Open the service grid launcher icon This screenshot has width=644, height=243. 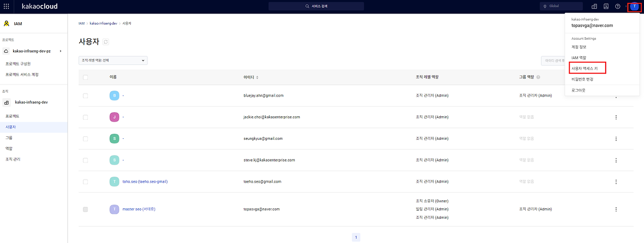tap(6, 7)
